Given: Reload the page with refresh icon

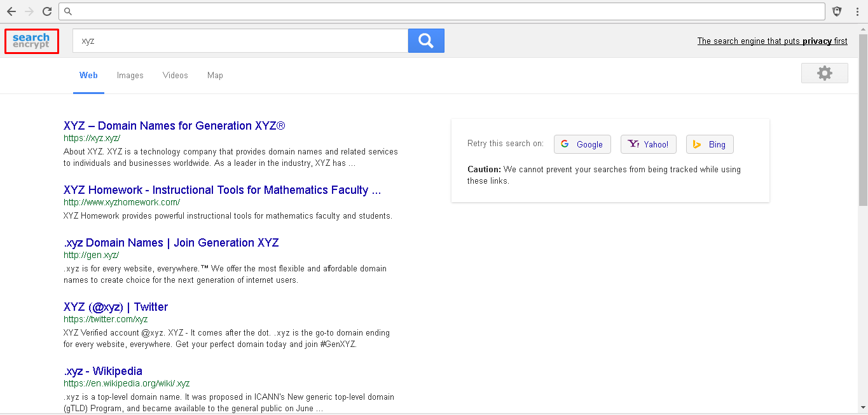Looking at the screenshot, I should coord(47,11).
